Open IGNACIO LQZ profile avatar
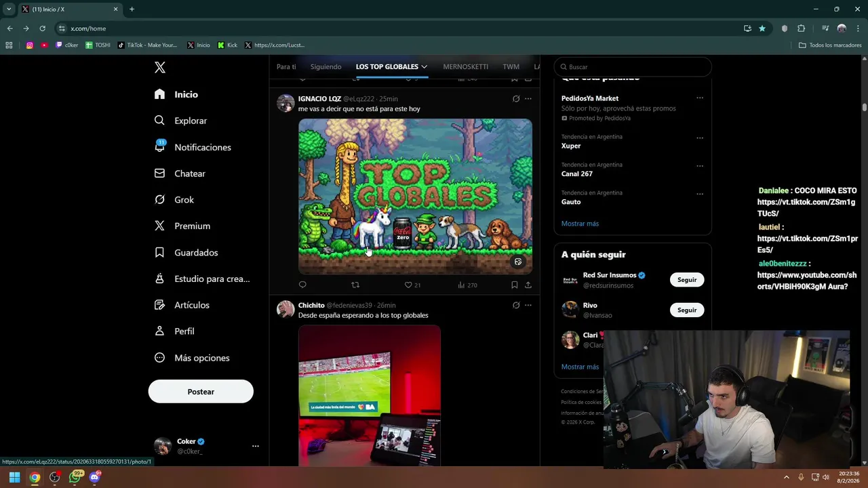 pyautogui.click(x=285, y=103)
